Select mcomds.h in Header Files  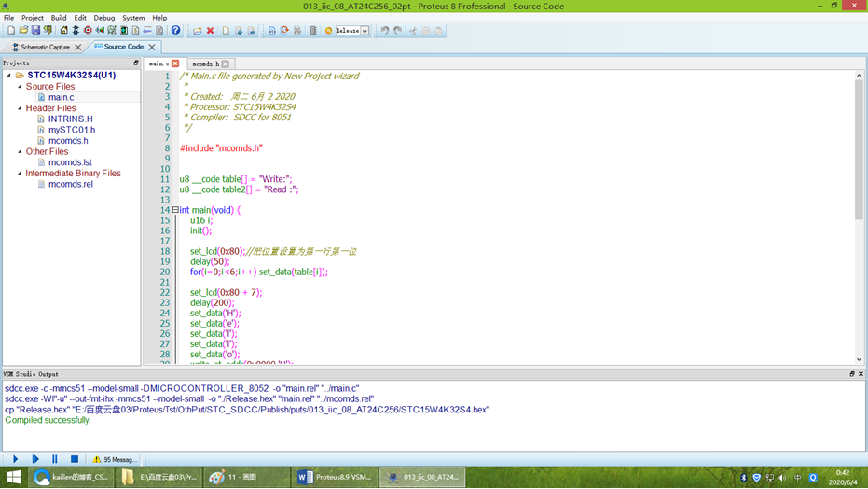coord(68,141)
